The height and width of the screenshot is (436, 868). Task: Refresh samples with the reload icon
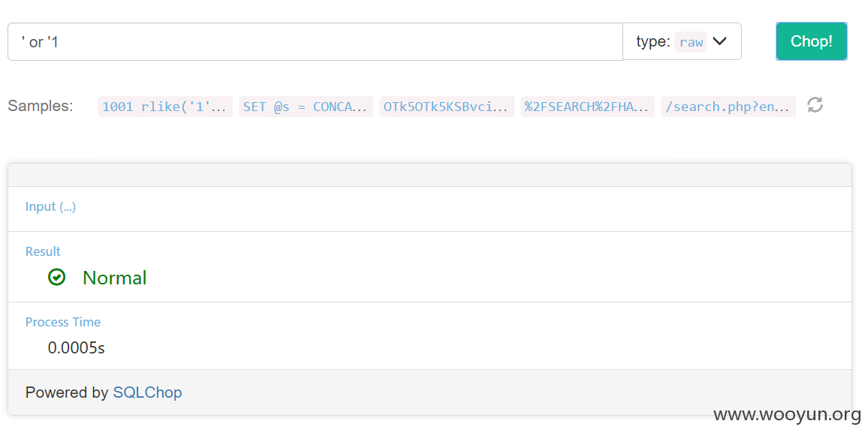coord(815,104)
